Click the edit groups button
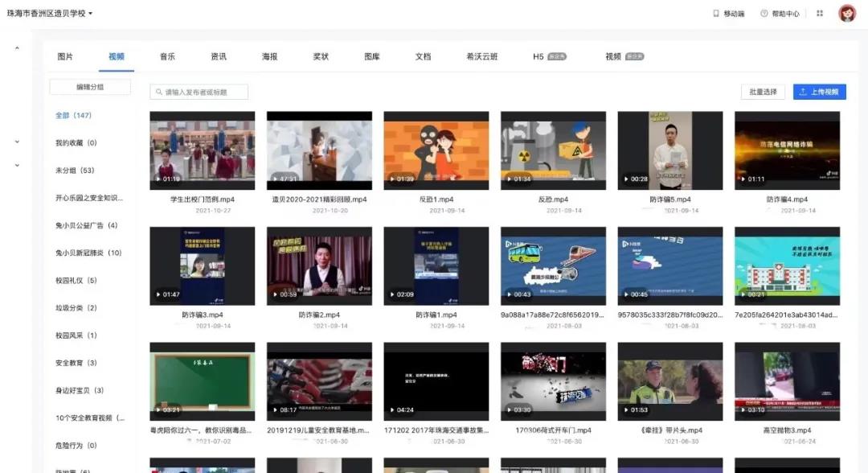Screen dimensions: 868x473 [90, 87]
